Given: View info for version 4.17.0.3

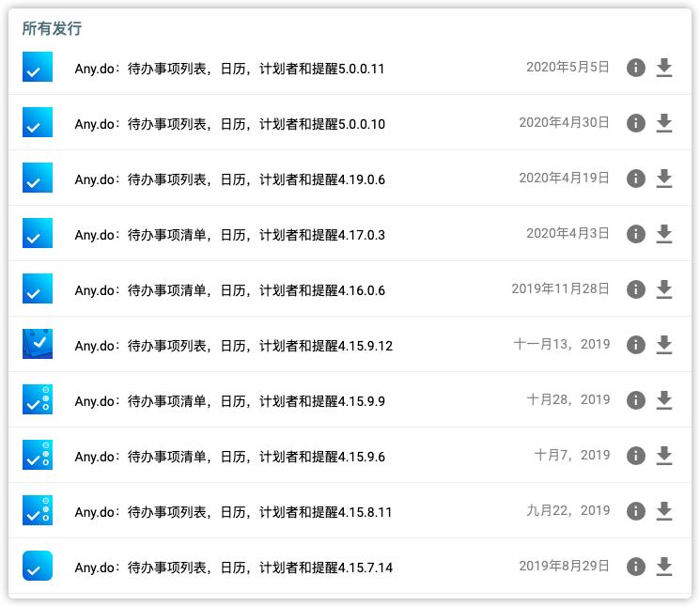Looking at the screenshot, I should coord(636,234).
